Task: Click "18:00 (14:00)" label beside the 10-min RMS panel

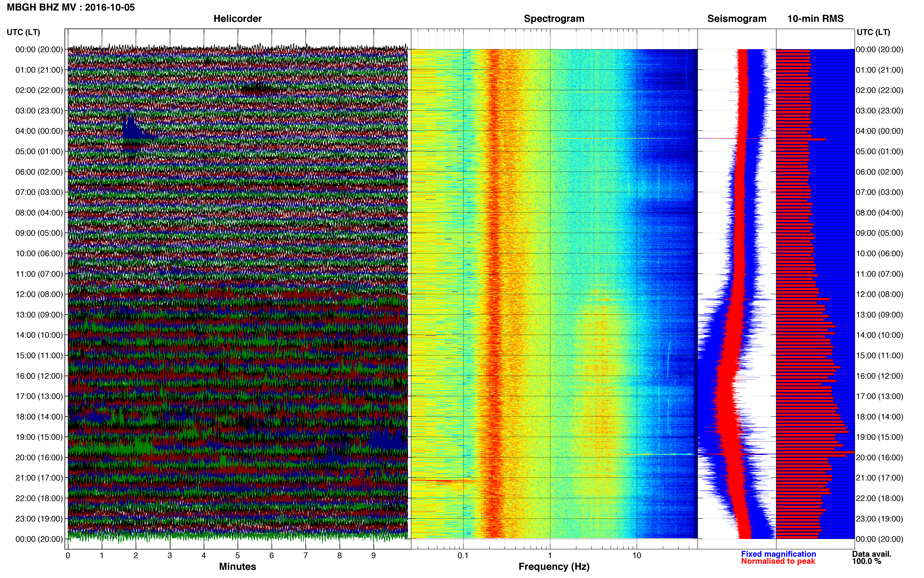Action: tap(880, 417)
